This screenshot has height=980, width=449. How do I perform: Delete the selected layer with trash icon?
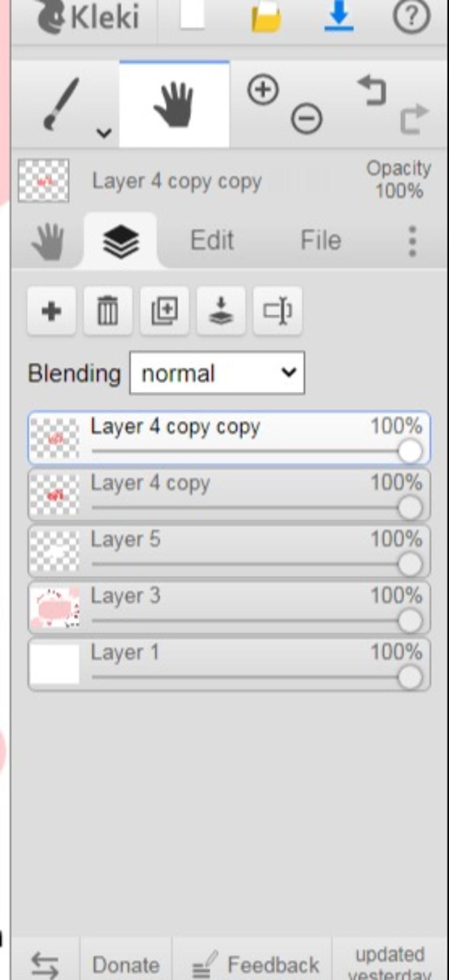click(x=108, y=311)
